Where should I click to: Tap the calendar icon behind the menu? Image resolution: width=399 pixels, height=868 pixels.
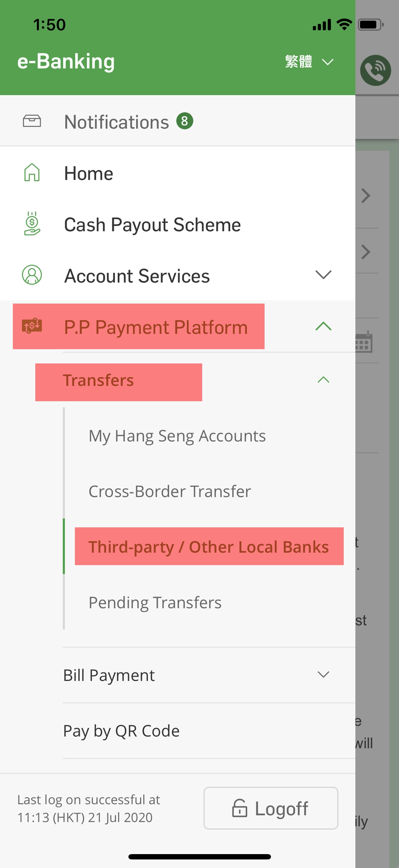[x=364, y=342]
